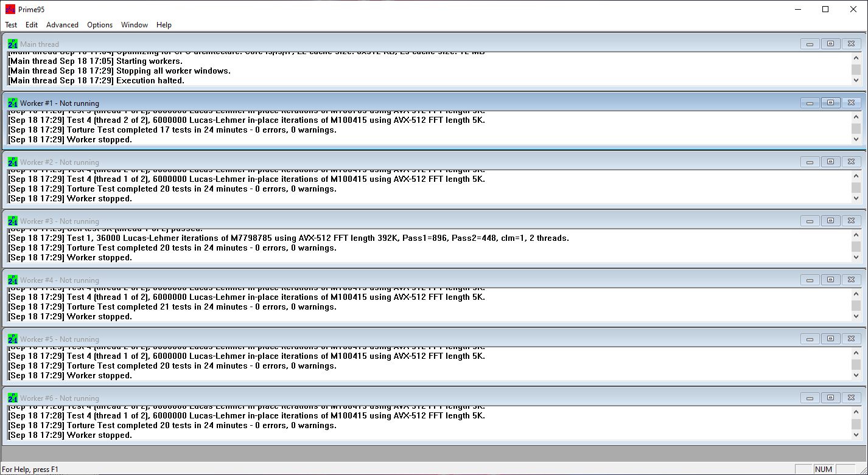The height and width of the screenshot is (475, 868).
Task: Click the Worker #3 window icon
Action: tap(13, 221)
